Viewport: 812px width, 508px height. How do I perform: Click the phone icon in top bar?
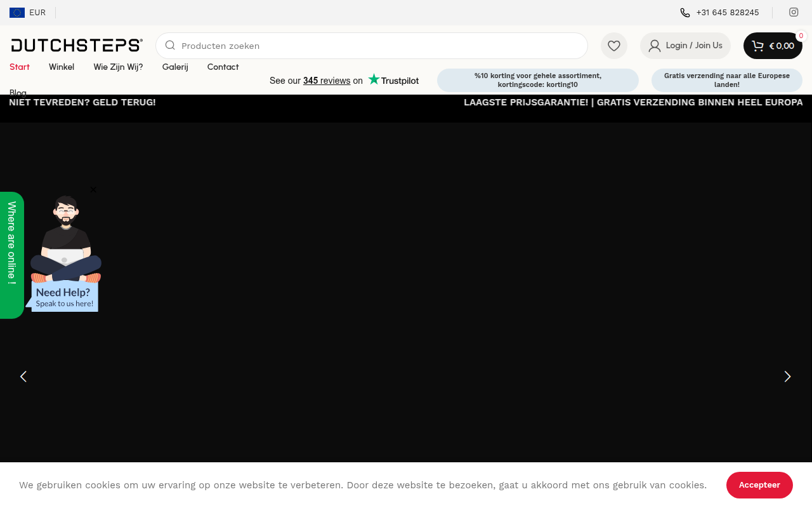pyautogui.click(x=685, y=13)
